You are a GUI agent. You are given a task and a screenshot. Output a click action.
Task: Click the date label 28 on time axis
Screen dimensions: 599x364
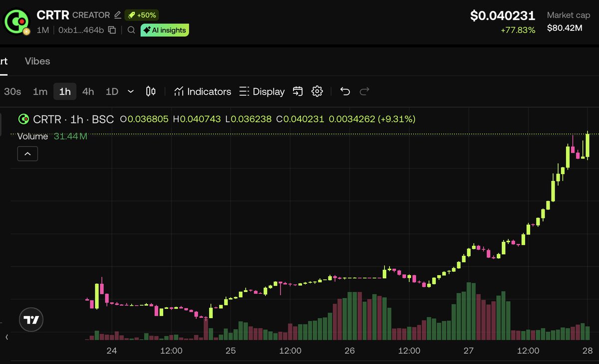pyautogui.click(x=588, y=351)
